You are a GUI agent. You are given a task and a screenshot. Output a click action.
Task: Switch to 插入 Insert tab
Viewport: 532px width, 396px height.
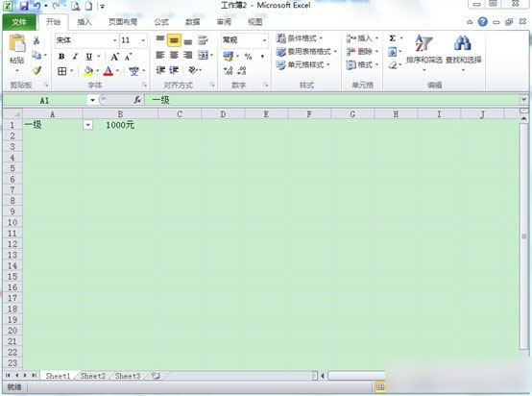[85, 22]
